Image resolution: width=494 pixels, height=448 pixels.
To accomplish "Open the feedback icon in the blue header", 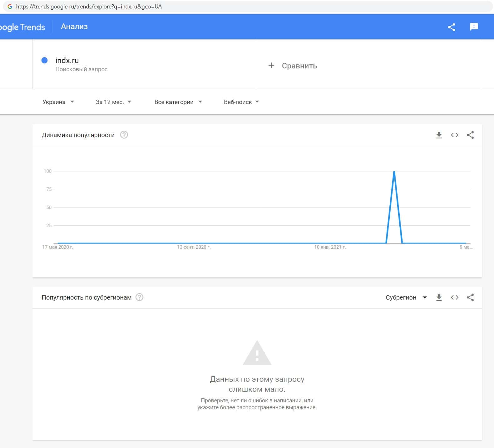I will pyautogui.click(x=474, y=27).
